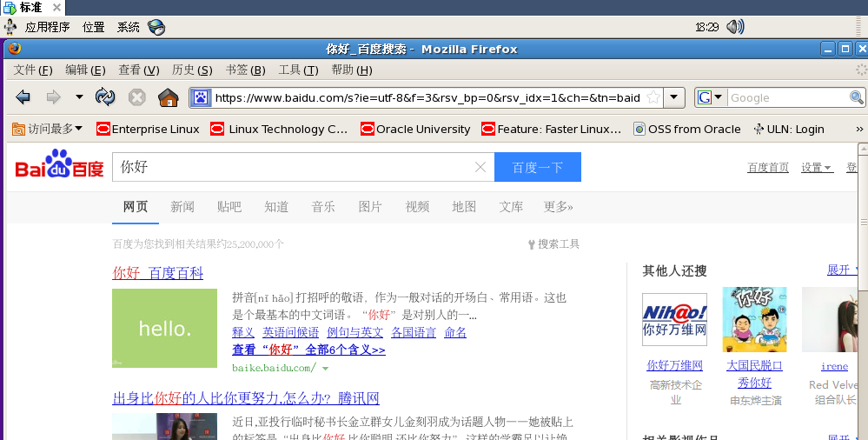
Task: Go to the Firefox home page icon
Action: (169, 97)
